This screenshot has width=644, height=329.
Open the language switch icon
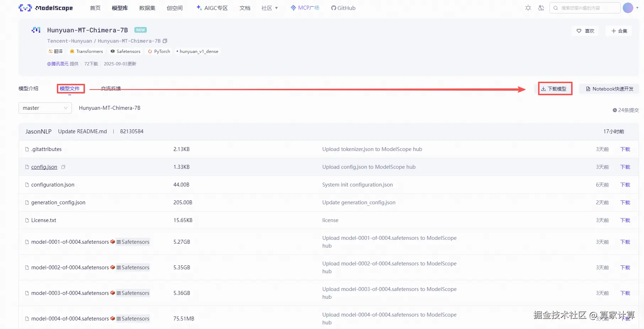tap(541, 8)
